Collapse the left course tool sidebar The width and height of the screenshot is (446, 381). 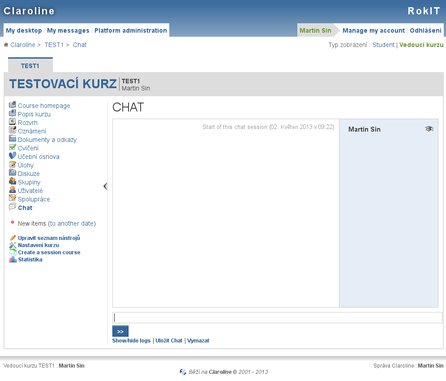point(105,186)
